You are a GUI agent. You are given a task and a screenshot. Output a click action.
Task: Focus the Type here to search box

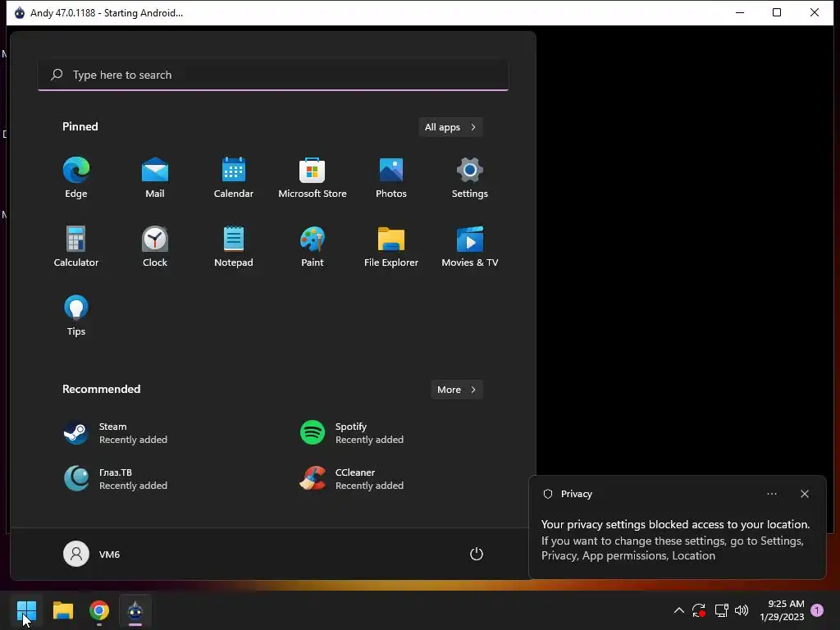tap(273, 75)
